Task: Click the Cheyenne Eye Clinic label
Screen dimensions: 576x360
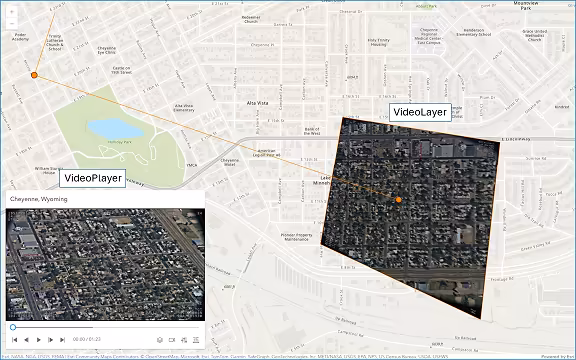Action: (107, 50)
